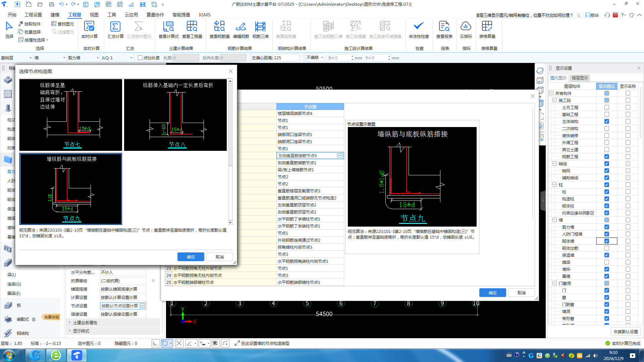Click the 实时计算 real-time calculation icon
Screen dimensions: 644x362
tap(89, 29)
